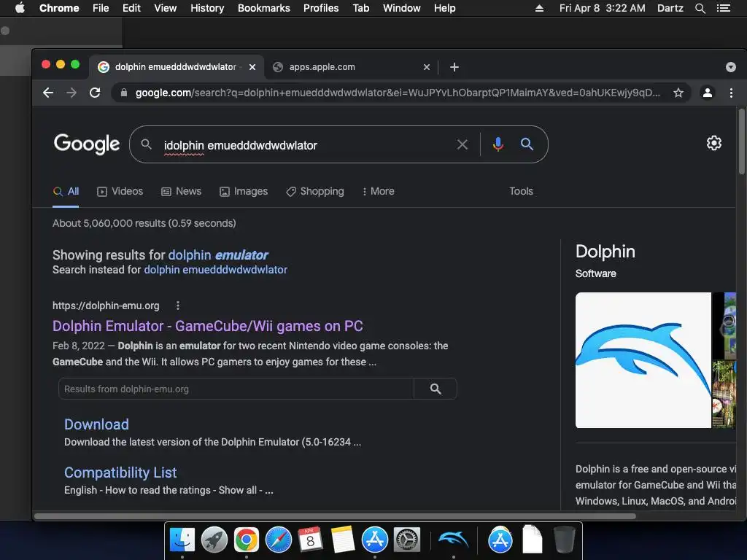The height and width of the screenshot is (560, 747).
Task: Clear the Google search box with X
Action: [462, 144]
